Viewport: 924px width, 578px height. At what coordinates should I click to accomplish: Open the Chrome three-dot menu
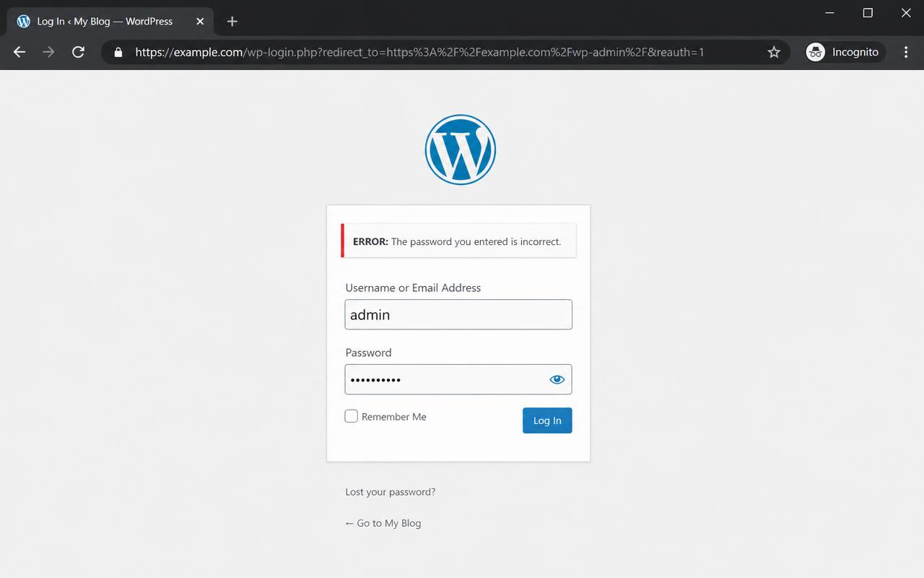click(x=906, y=52)
